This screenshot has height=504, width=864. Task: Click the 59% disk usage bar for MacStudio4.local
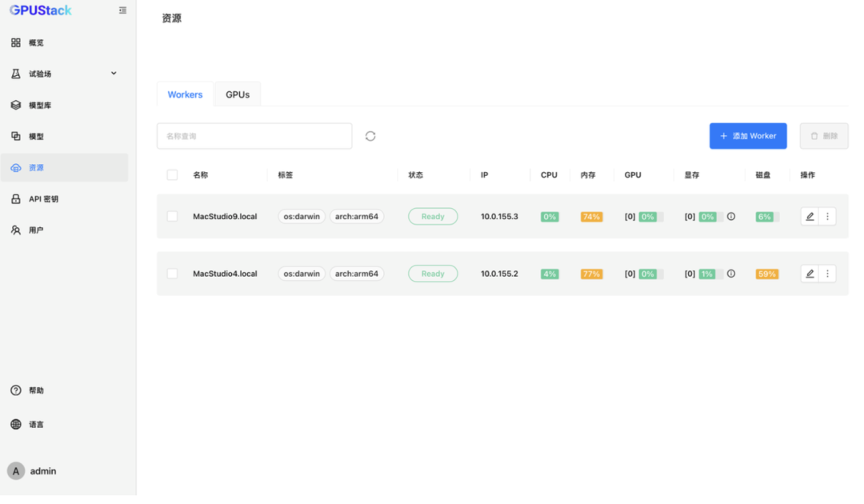pyautogui.click(x=766, y=274)
